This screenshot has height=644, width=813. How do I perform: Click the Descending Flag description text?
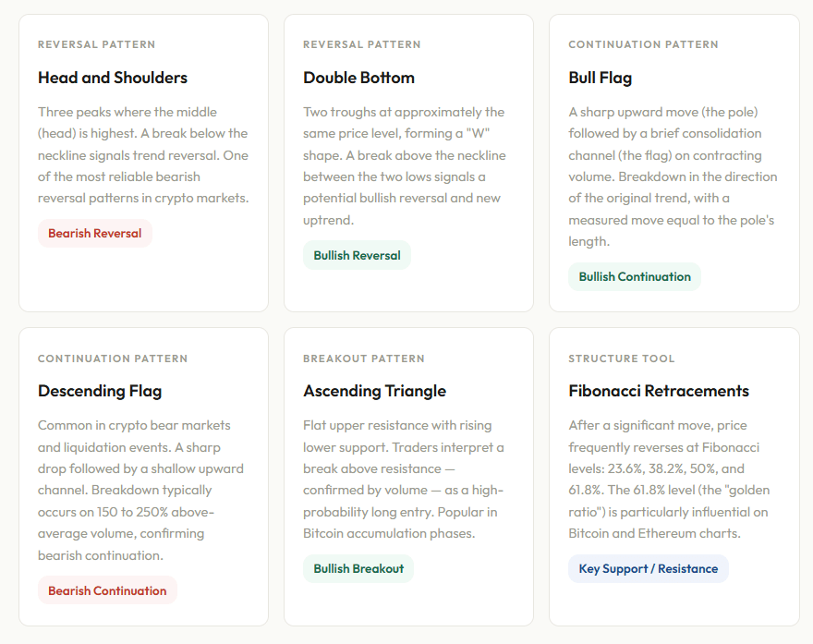pyautogui.click(x=139, y=491)
